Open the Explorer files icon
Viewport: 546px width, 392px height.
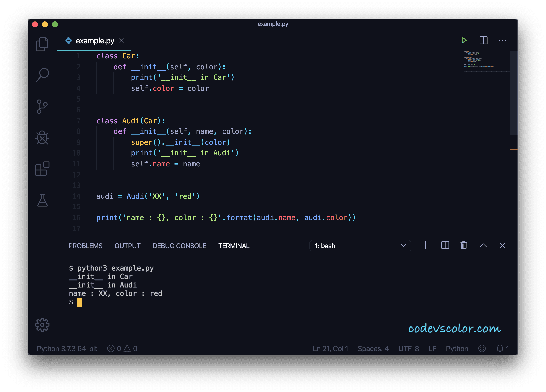[42, 44]
